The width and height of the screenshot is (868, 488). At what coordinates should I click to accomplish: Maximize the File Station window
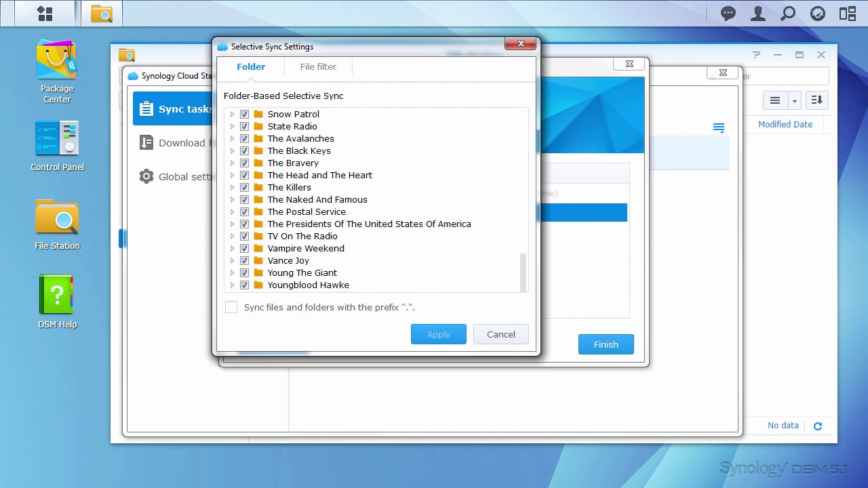pyautogui.click(x=800, y=55)
